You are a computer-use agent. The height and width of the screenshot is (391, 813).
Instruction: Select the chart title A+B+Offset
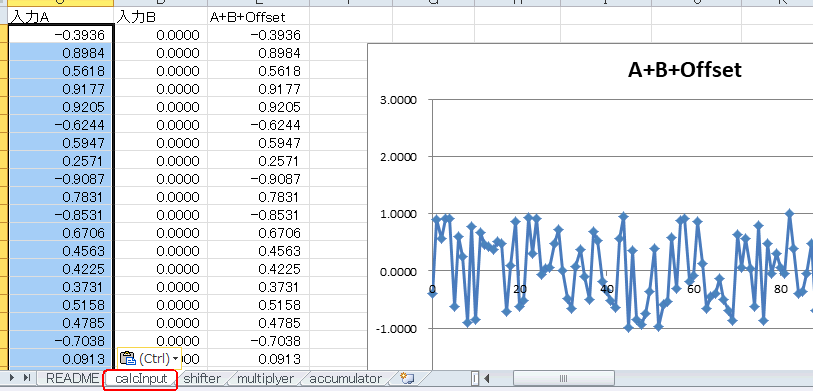[x=684, y=70]
